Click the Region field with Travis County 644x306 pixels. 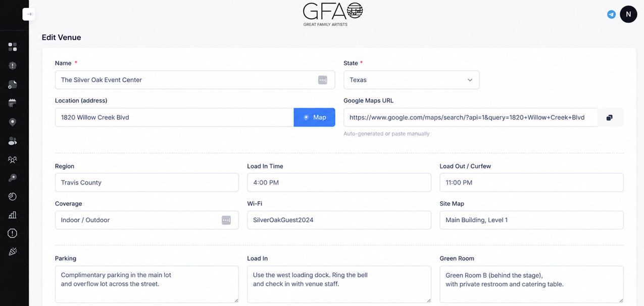(146, 183)
